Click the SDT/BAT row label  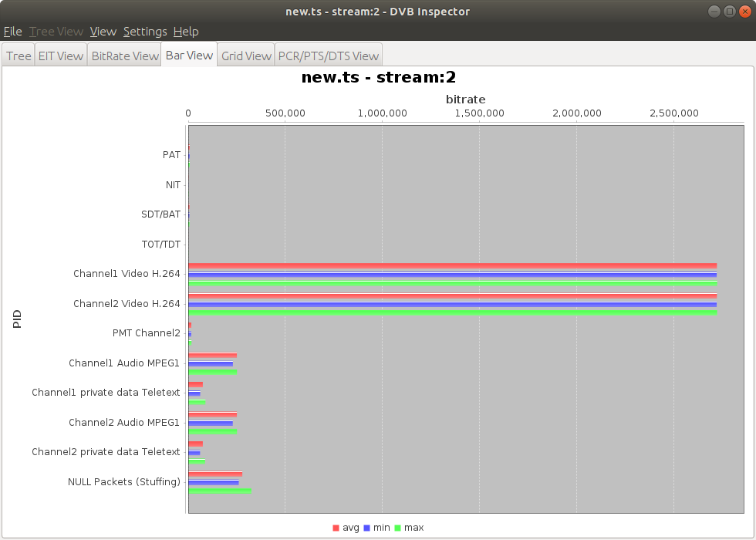click(x=161, y=214)
